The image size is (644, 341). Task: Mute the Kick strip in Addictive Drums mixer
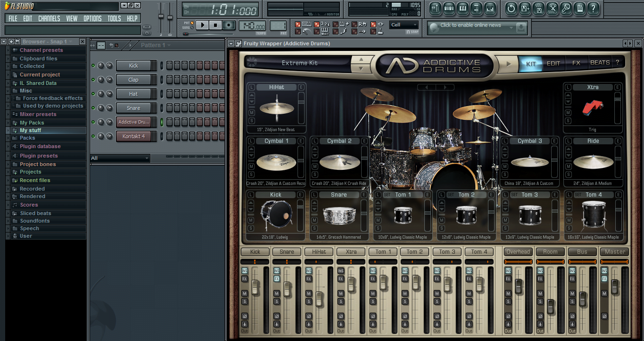pos(245,294)
